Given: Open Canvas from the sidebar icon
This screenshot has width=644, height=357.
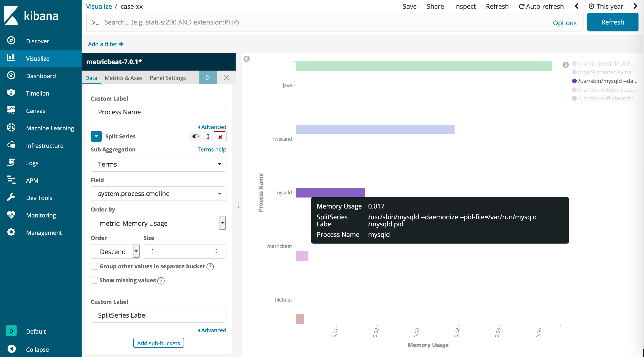Looking at the screenshot, I should click(x=11, y=110).
